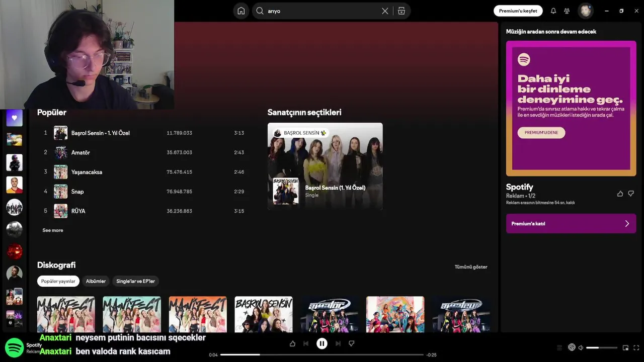The width and height of the screenshot is (644, 362).
Task: Expand the arrow on 'Premium'a katıl'
Action: point(627,224)
